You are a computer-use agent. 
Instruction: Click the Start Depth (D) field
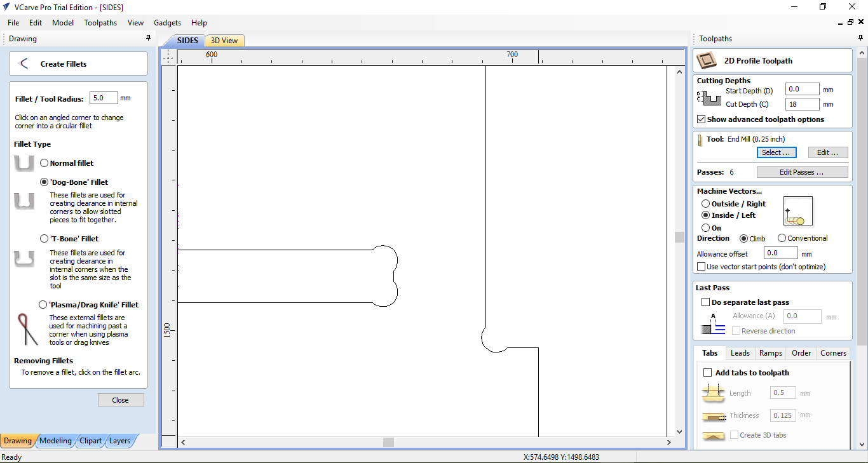802,90
